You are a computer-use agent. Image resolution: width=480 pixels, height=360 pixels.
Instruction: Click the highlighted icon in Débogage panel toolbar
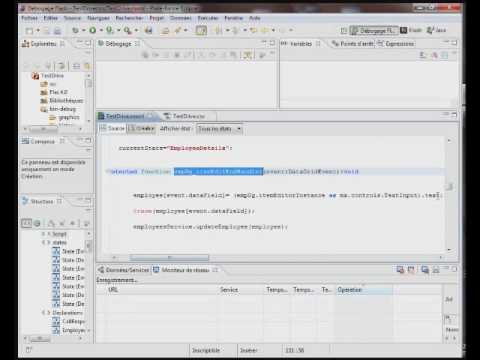pyautogui.click(x=248, y=55)
